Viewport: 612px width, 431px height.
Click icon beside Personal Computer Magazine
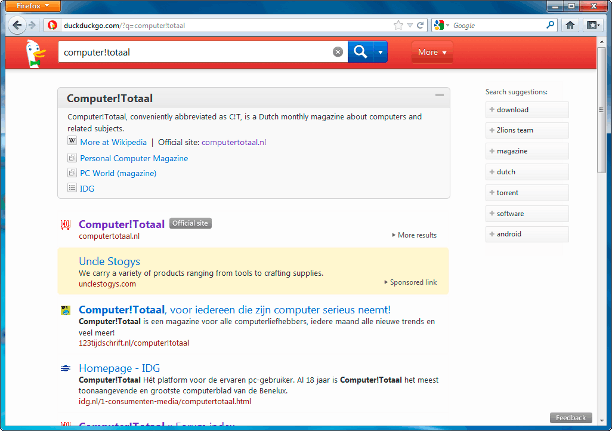tap(72, 157)
